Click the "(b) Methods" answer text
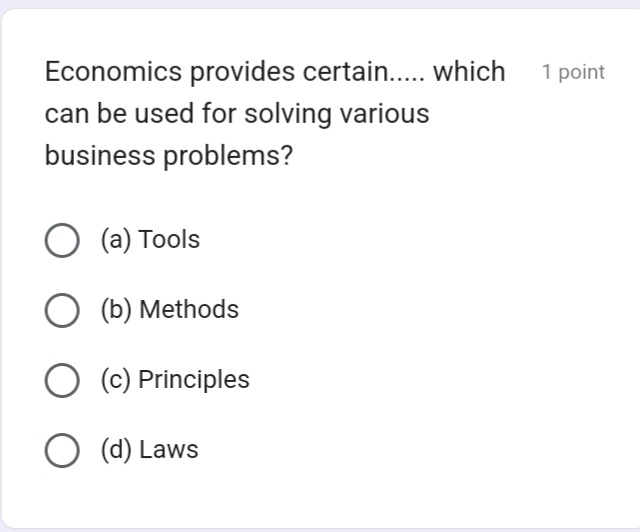This screenshot has width=640, height=532. [169, 310]
